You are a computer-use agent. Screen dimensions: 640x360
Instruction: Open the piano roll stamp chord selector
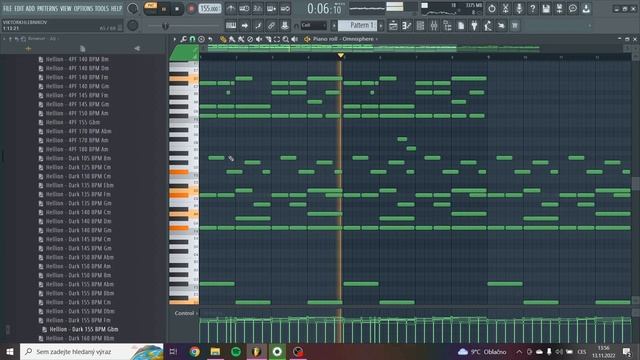(x=201, y=39)
